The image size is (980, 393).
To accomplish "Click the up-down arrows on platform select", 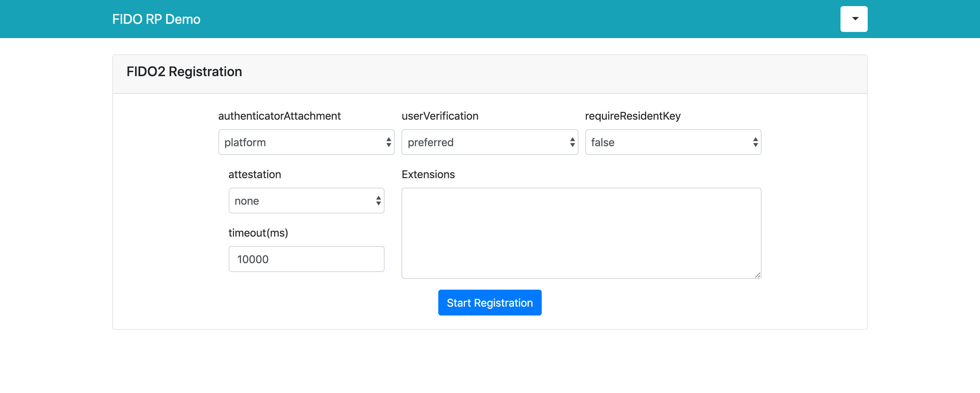I will (x=388, y=142).
